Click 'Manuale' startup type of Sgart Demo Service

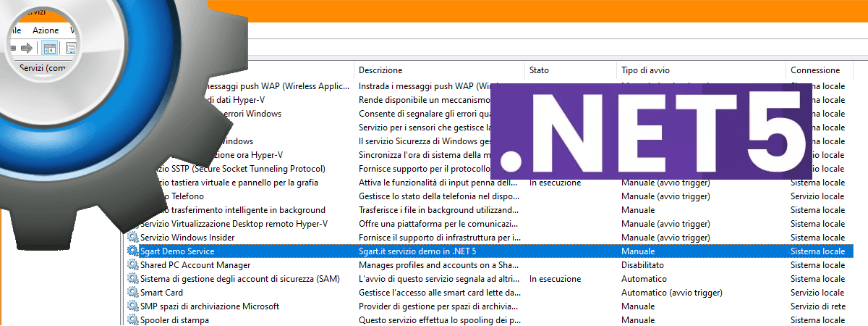(638, 251)
